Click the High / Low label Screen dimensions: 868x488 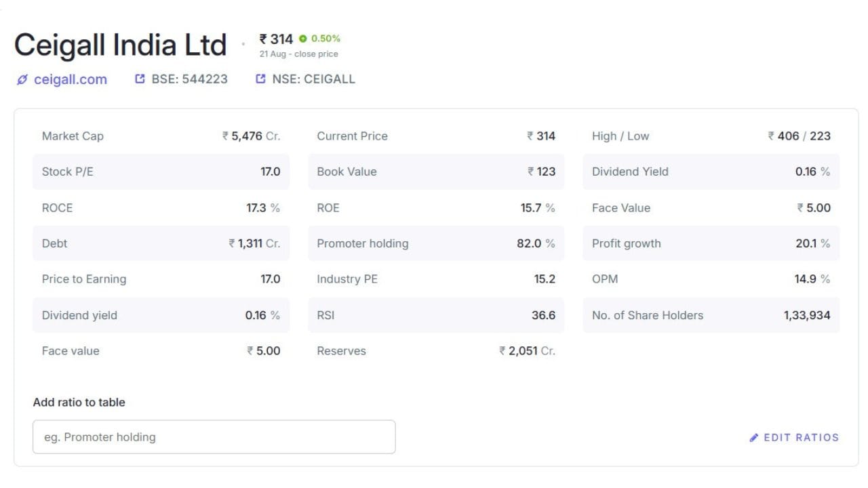coord(620,136)
